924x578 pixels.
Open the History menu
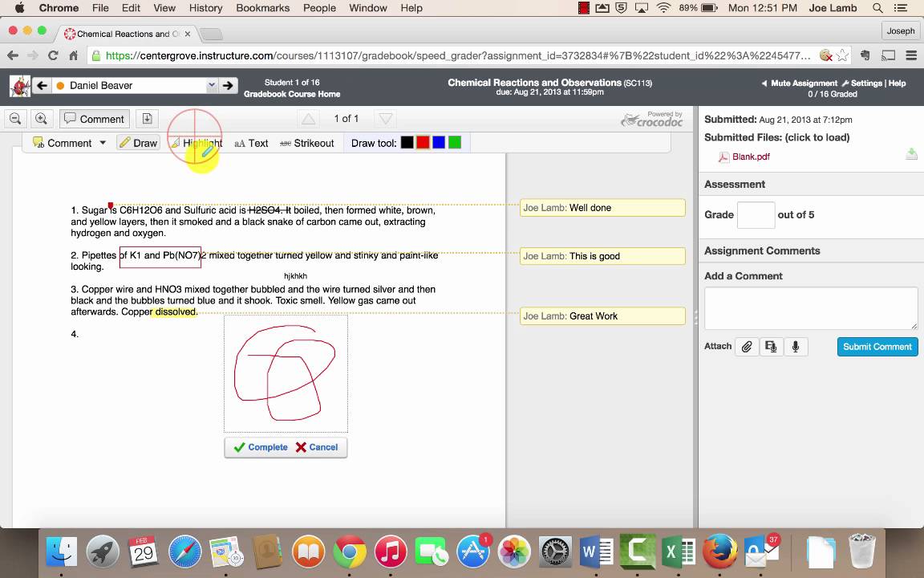(205, 8)
